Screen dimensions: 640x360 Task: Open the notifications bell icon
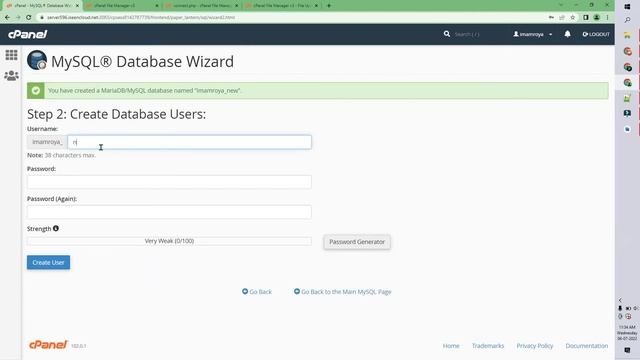[567, 34]
